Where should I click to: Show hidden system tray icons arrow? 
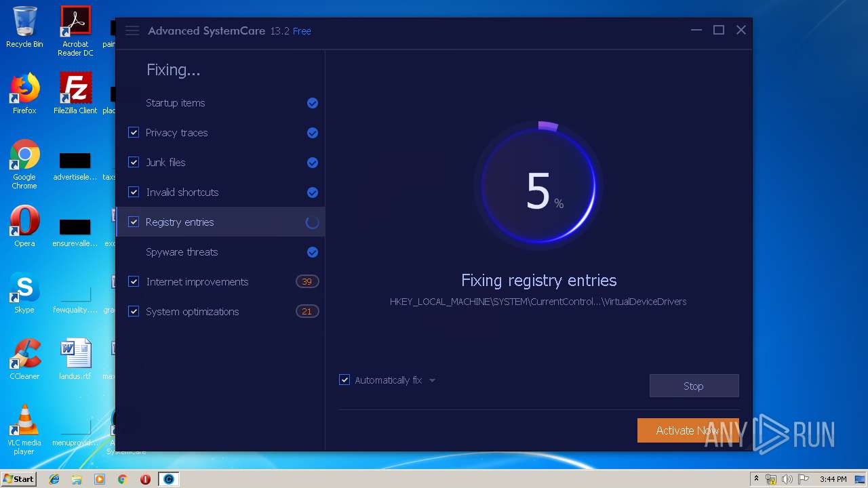[x=757, y=479]
